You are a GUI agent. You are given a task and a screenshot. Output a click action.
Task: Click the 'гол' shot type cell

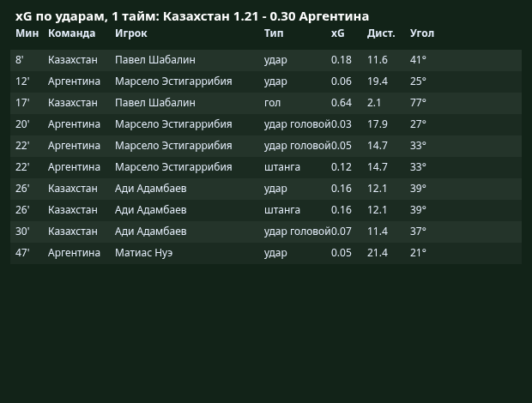pos(273,103)
